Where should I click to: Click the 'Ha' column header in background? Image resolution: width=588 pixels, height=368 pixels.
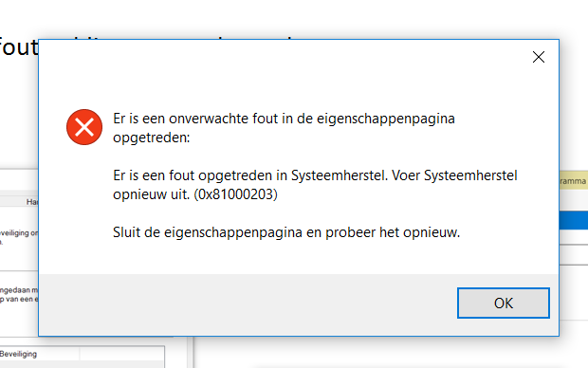point(32,202)
